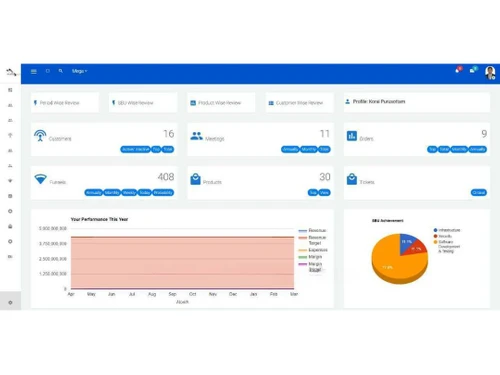Click the Products shopping bag icon
This screenshot has width=500, height=375.
(x=195, y=179)
